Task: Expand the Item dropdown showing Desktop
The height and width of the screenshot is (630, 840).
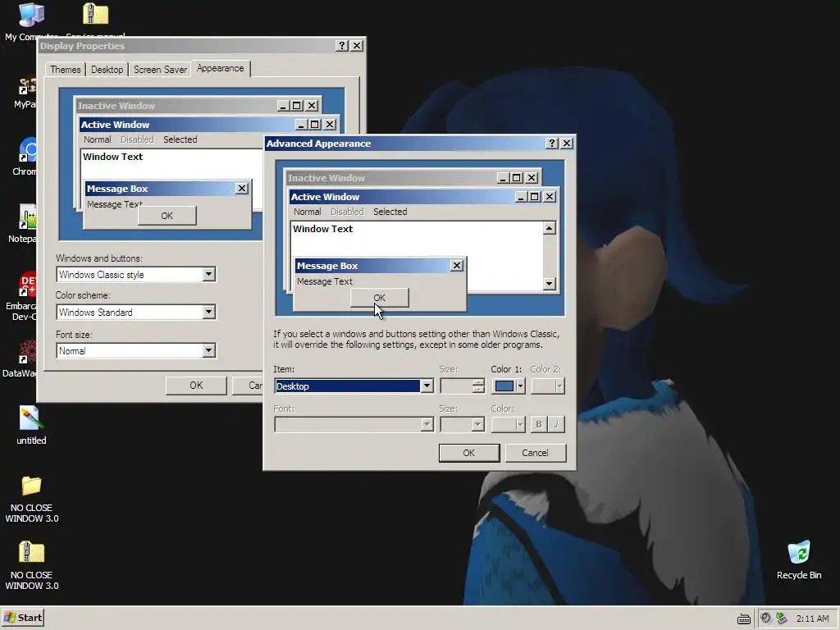Action: click(x=427, y=386)
